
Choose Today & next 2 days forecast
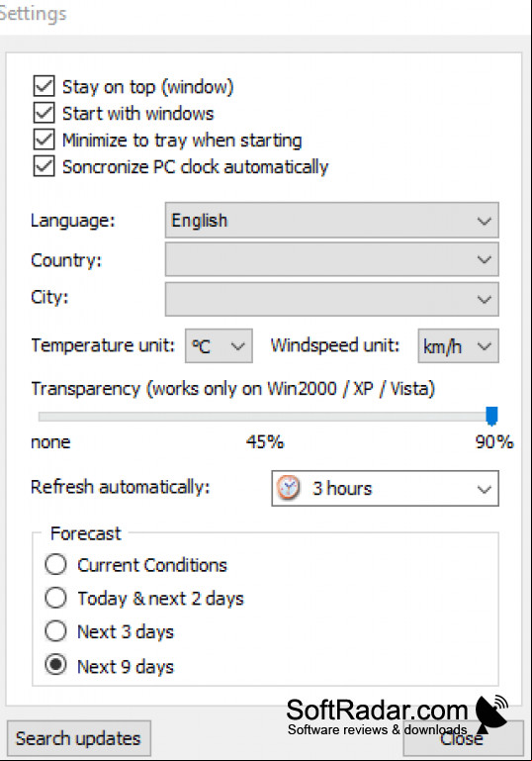pyautogui.click(x=55, y=598)
